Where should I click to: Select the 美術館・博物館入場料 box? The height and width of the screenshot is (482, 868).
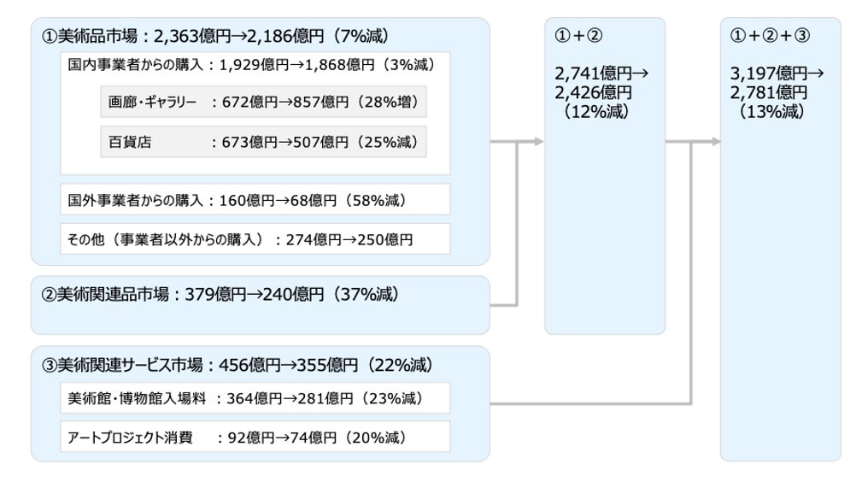pos(255,398)
